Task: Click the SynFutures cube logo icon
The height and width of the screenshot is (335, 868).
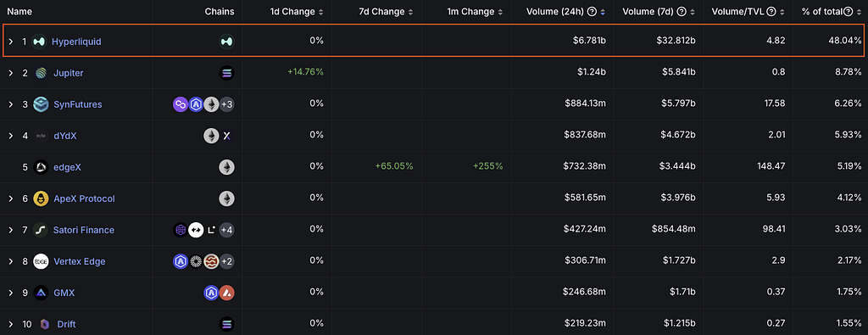Action: pos(41,104)
